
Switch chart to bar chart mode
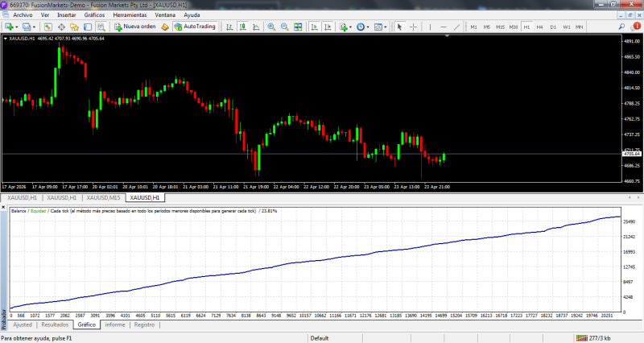[229, 27]
